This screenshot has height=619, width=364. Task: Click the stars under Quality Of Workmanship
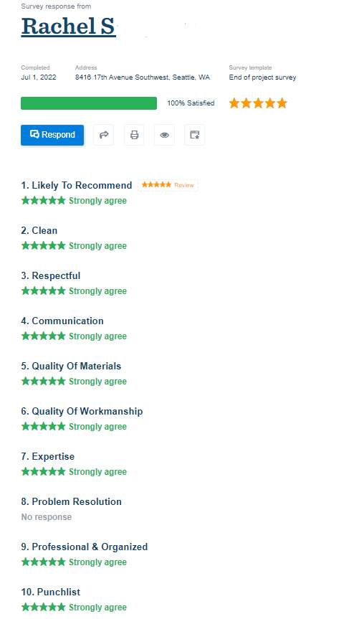(44, 426)
